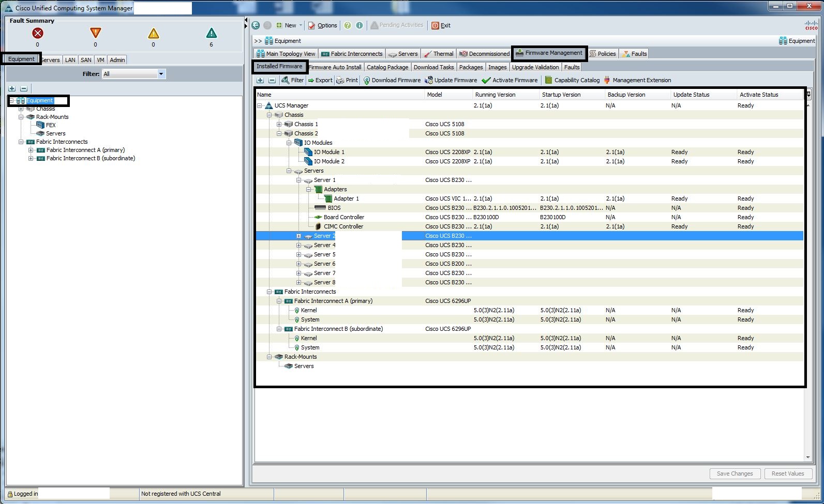824x504 pixels.
Task: Open the Capability Catalog
Action: 572,81
